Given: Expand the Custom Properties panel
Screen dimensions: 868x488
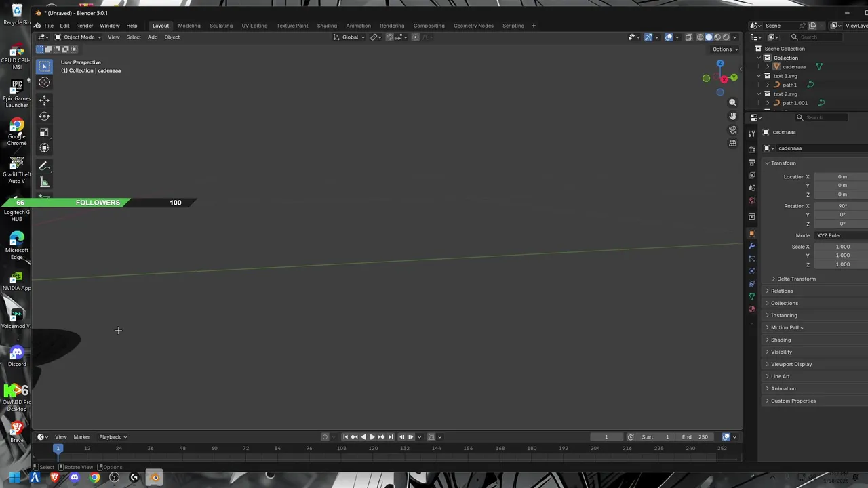Looking at the screenshot, I should pos(793,401).
